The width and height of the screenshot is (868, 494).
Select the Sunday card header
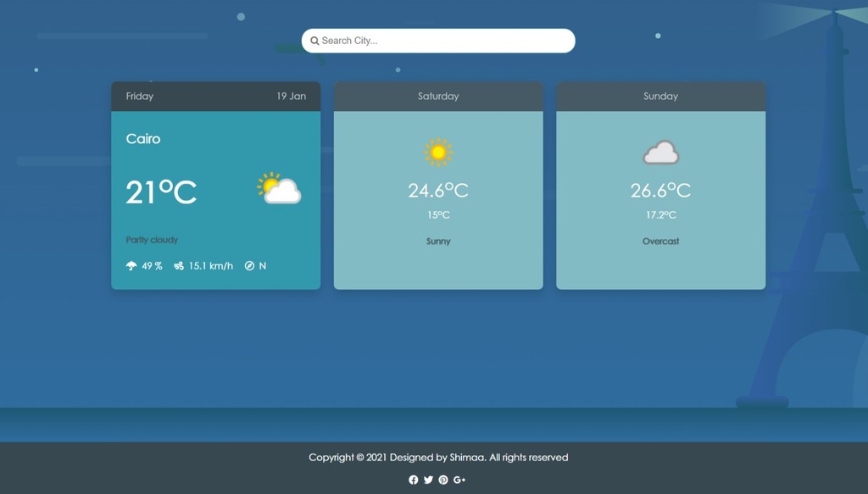click(x=660, y=97)
